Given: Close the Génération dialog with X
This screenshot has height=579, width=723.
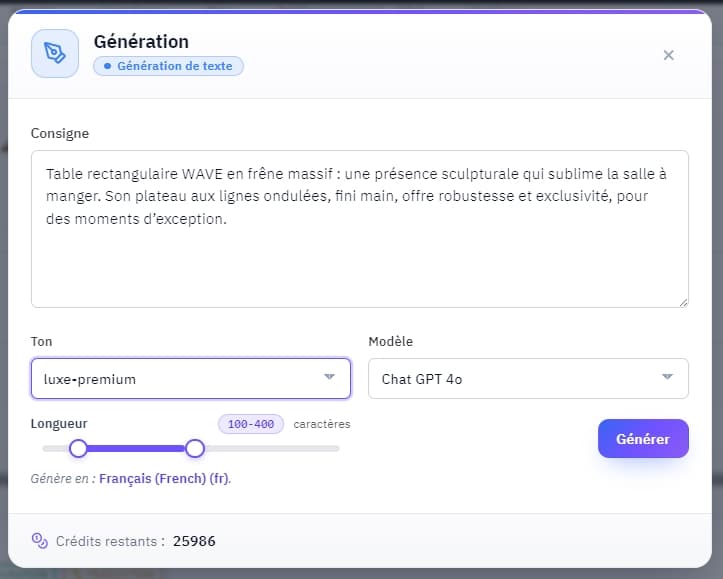Looking at the screenshot, I should click(668, 55).
